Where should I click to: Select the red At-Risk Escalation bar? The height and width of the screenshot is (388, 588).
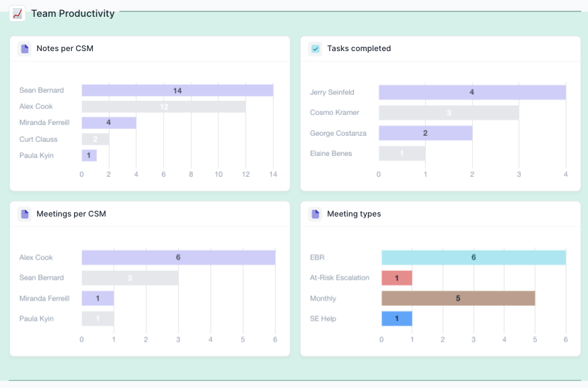[x=397, y=278]
